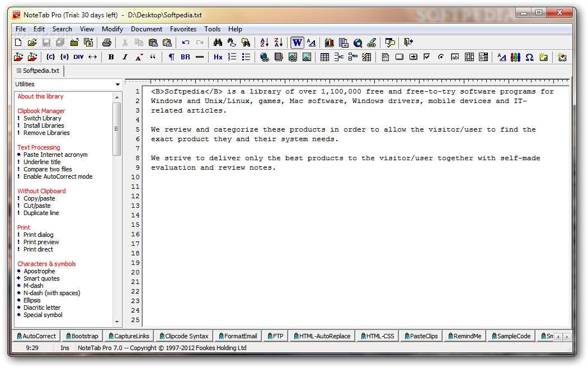Insert special character via Omega icon

529,57
